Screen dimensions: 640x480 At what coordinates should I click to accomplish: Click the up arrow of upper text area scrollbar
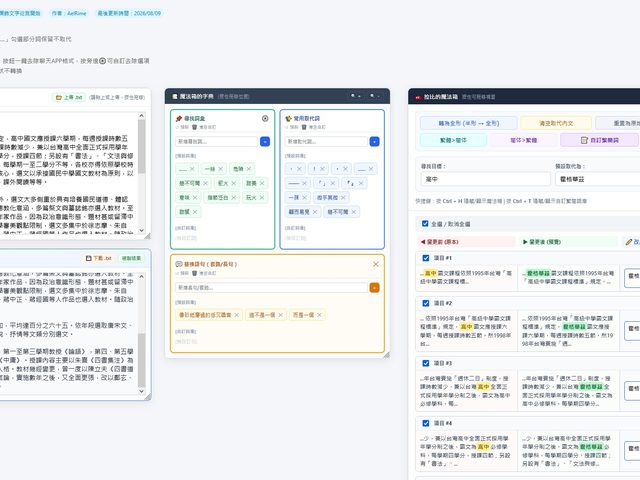point(142,116)
